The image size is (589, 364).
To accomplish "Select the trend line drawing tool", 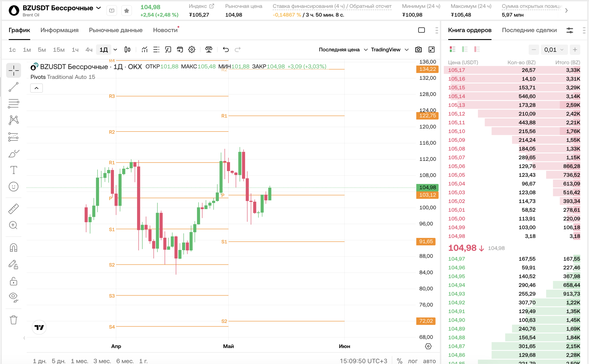I will coord(14,87).
